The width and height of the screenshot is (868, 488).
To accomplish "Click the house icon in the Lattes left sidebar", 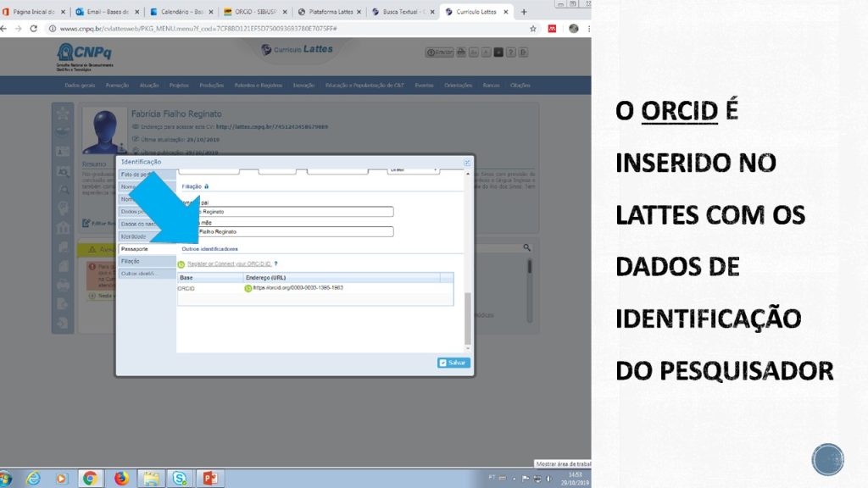I will (63, 227).
